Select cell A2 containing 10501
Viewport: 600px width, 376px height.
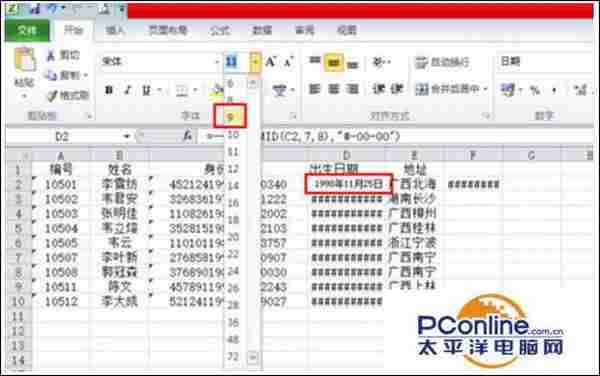point(61,185)
